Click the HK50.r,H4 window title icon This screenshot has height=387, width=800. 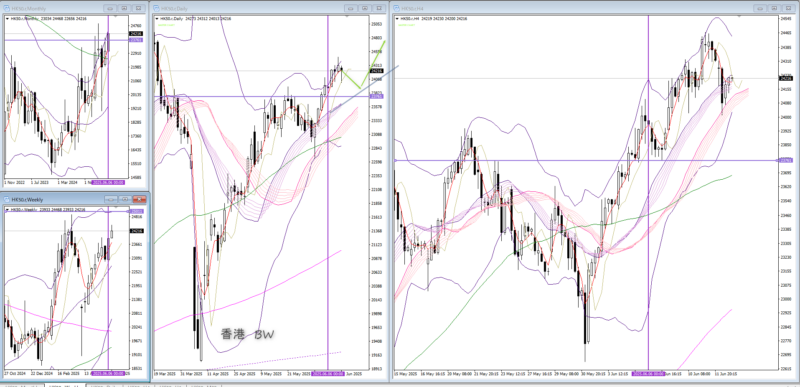tap(396, 8)
